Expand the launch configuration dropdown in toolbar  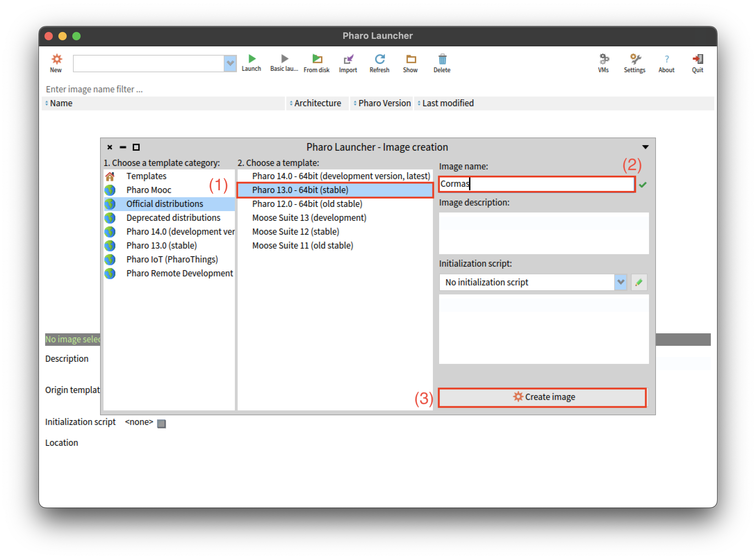coord(230,64)
